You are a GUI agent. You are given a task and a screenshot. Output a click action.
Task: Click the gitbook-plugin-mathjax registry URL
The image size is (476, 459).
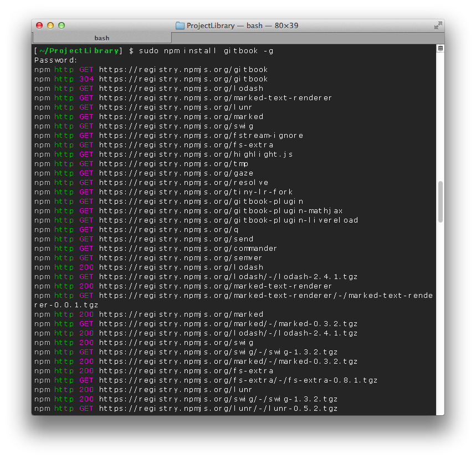pyautogui.click(x=221, y=211)
